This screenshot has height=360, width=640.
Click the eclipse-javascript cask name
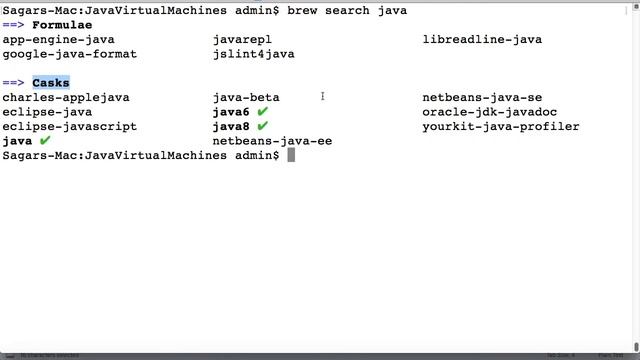click(x=70, y=127)
